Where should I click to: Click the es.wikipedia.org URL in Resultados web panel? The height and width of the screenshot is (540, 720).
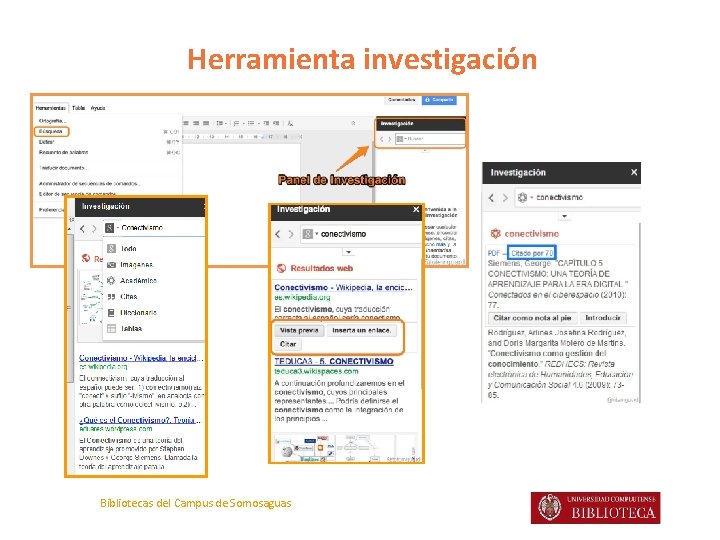(302, 298)
